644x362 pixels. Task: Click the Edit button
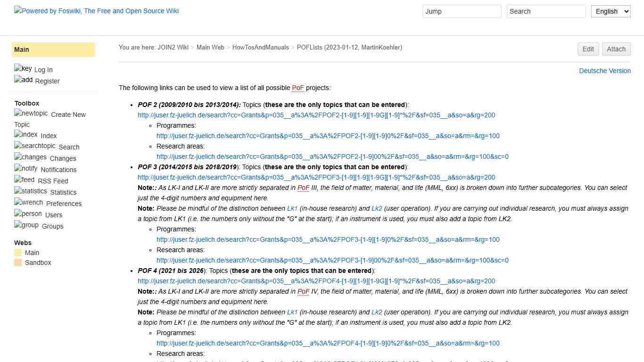click(x=588, y=49)
